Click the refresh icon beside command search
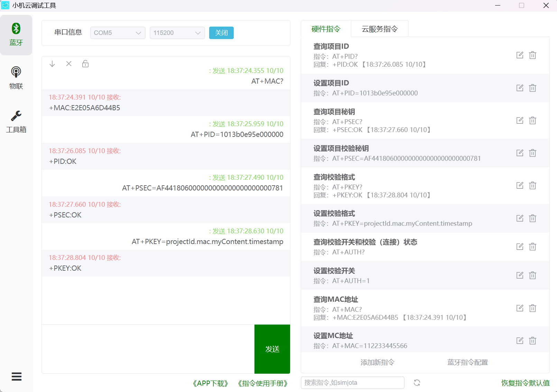This screenshot has width=557, height=392. pyautogui.click(x=417, y=383)
